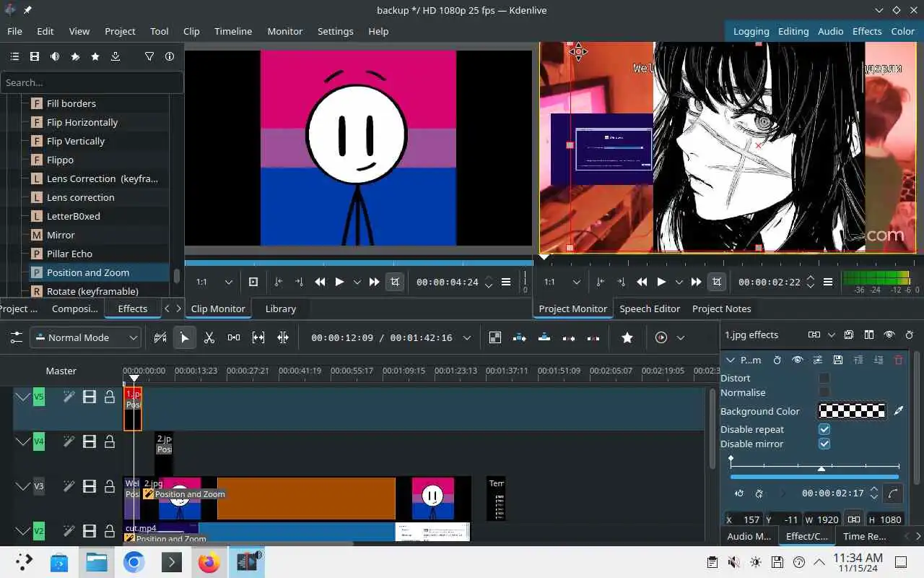Uncheck Disable repeat
The width and height of the screenshot is (924, 578).
pos(824,429)
